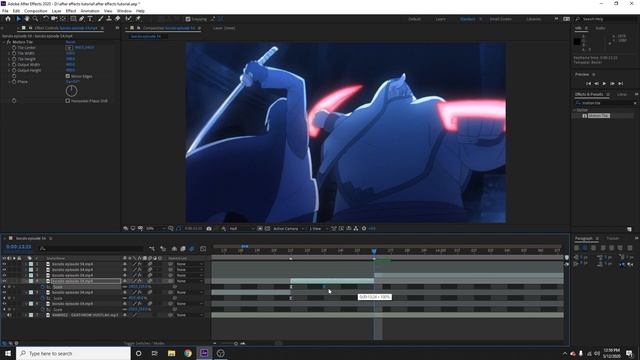Viewport: 640px width, 360px height.
Task: Toggle the Frame Blending timeline icon
Action: pos(183,249)
